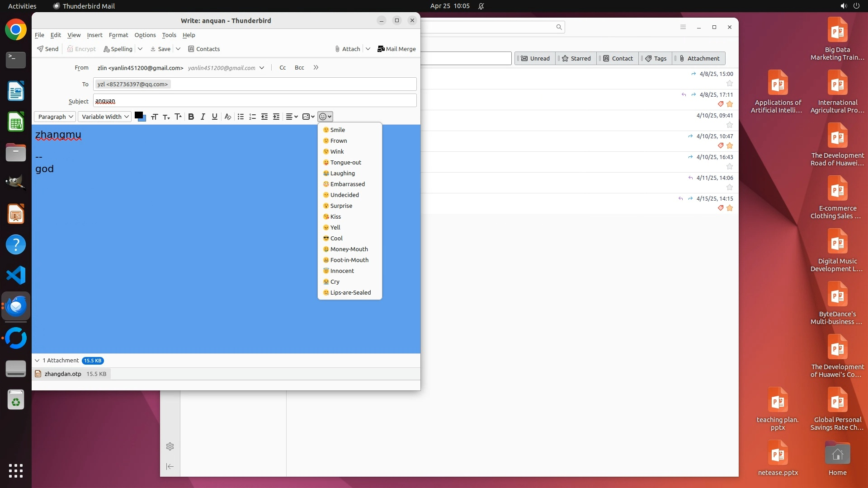Click the black text color swatch
868x488 pixels.
[x=138, y=115]
